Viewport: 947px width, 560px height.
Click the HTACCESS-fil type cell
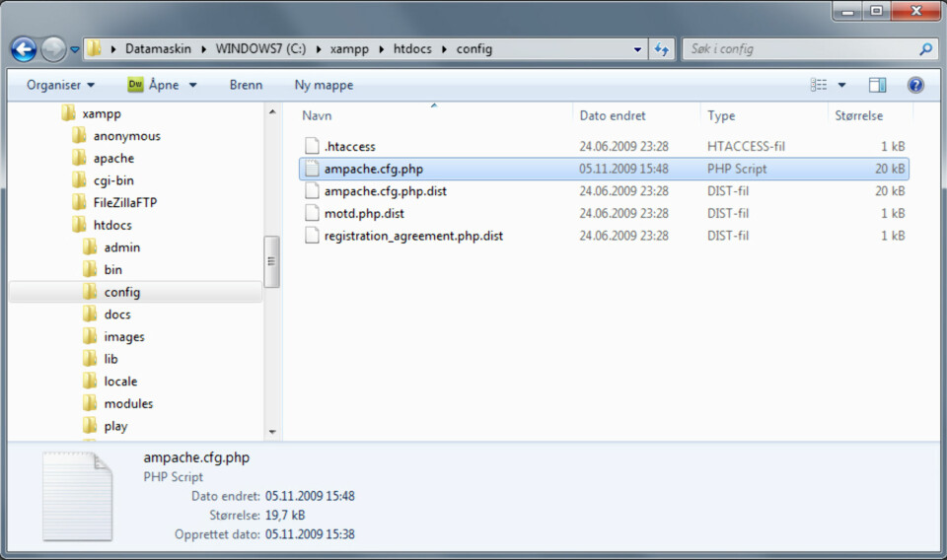746,146
